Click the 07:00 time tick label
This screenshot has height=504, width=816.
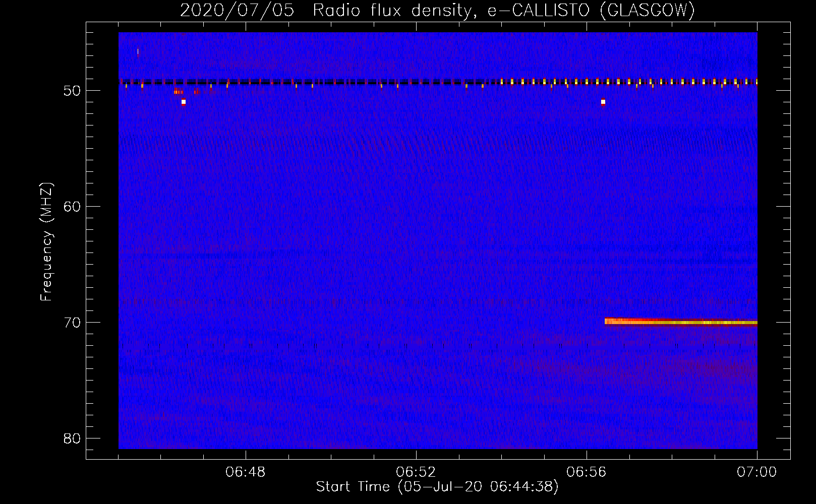(x=757, y=472)
